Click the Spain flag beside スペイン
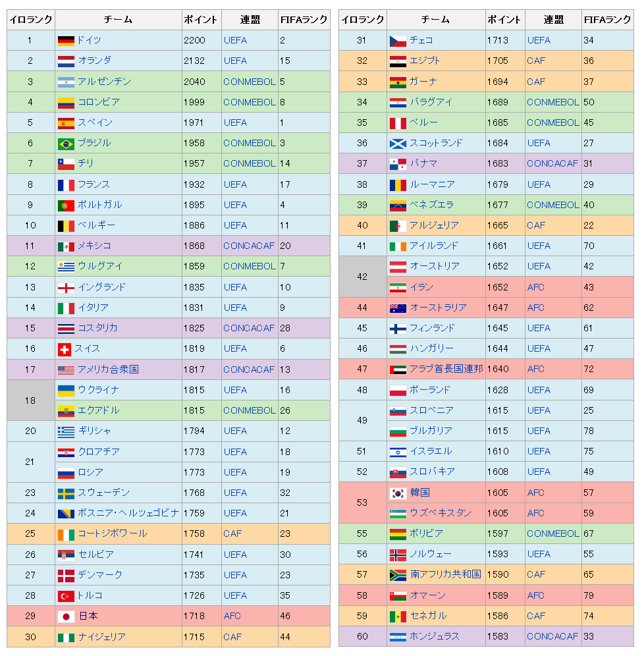 pos(66,123)
